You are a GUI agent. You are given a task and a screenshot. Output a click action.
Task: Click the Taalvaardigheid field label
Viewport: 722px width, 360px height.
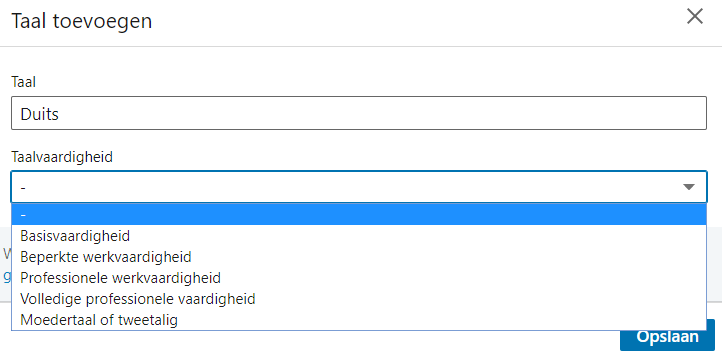62,157
